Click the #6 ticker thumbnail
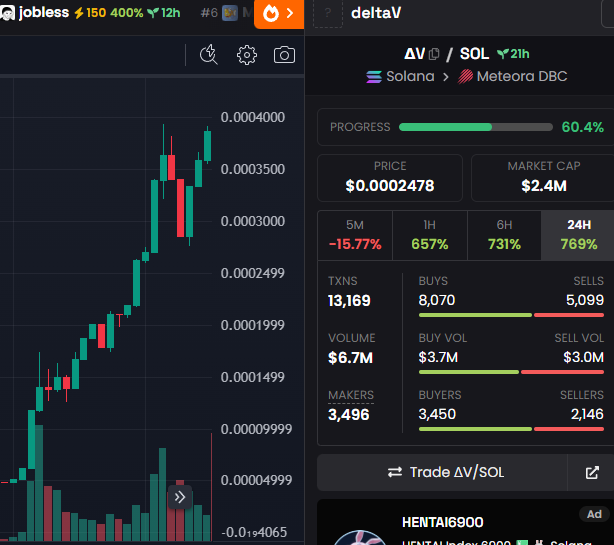Viewport: 614px width, 545px height. click(230, 13)
